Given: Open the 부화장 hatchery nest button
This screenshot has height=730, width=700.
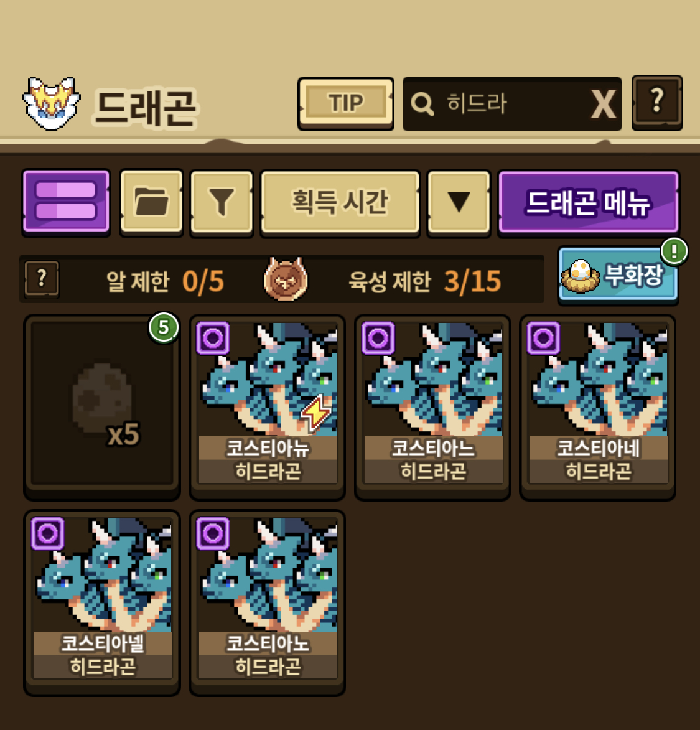Looking at the screenshot, I should coord(618,274).
